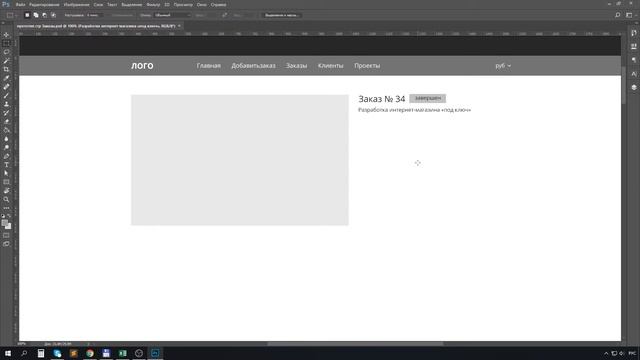This screenshot has height=360, width=640.
Task: Select the Crop tool
Action: [x=6, y=69]
